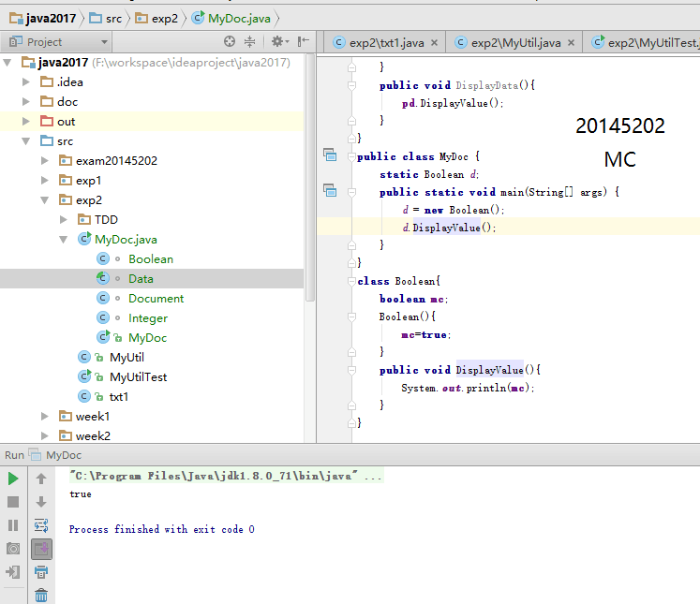Collapse the MyDoc.java file node

(64, 240)
